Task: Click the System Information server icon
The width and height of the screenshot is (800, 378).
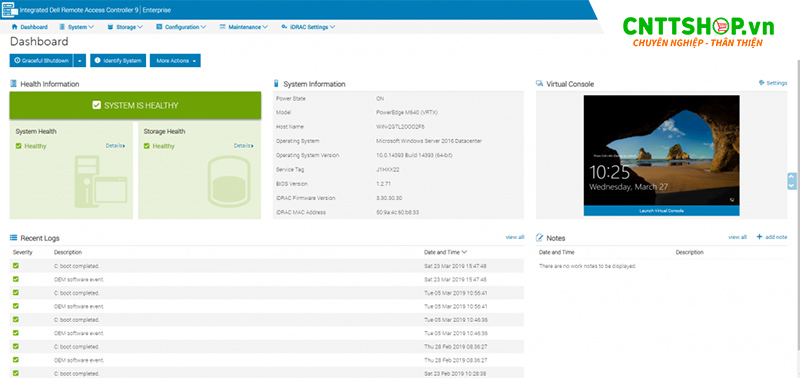Action: click(x=277, y=84)
